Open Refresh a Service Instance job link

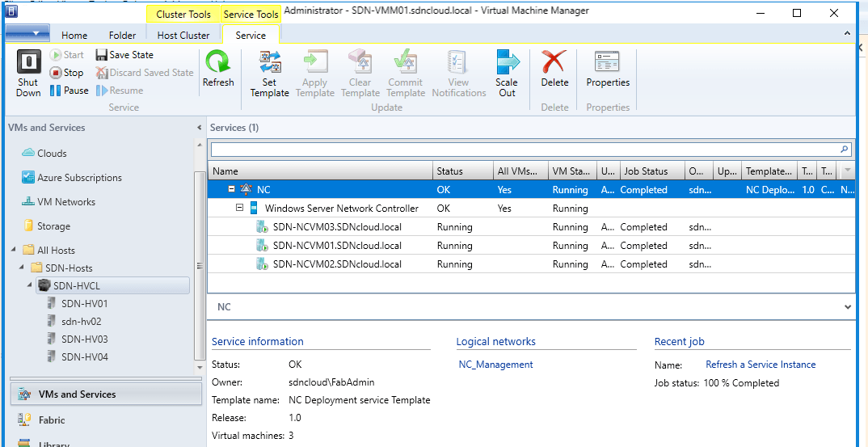[x=761, y=365]
